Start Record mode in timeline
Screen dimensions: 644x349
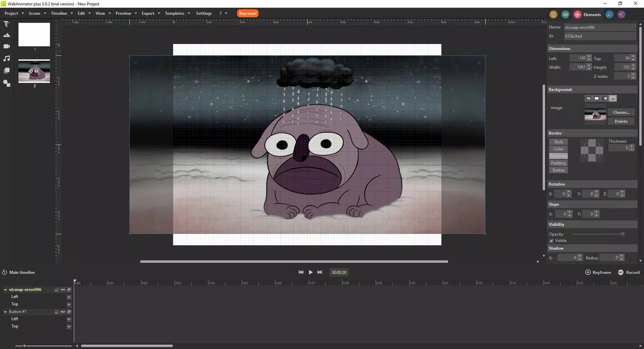click(x=629, y=272)
